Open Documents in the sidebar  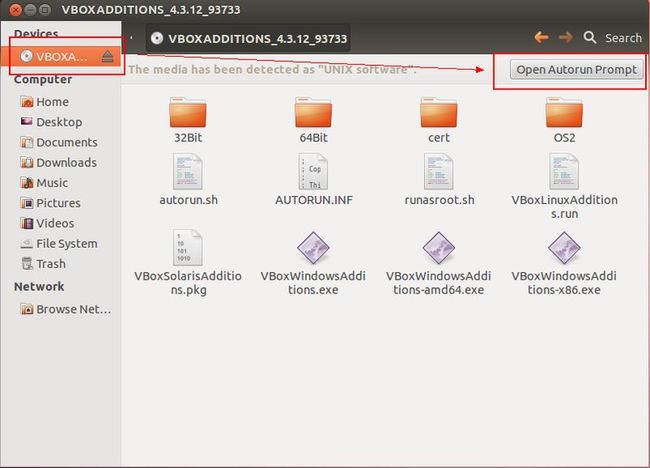(x=61, y=142)
